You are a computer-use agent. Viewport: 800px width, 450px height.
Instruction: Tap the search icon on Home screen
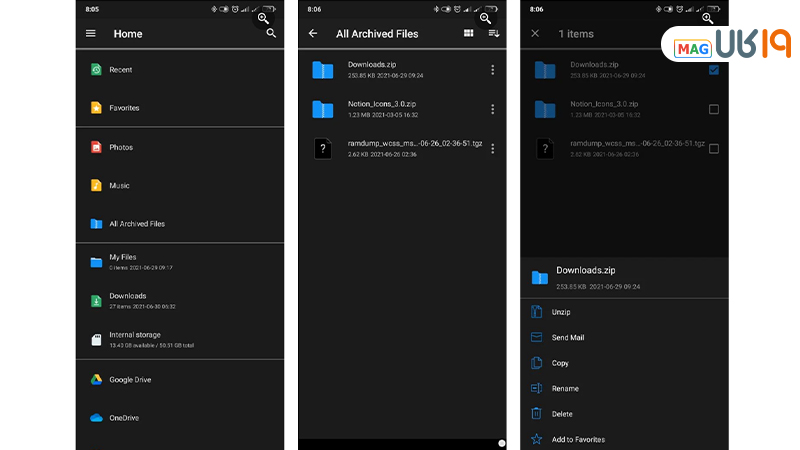[x=271, y=33]
